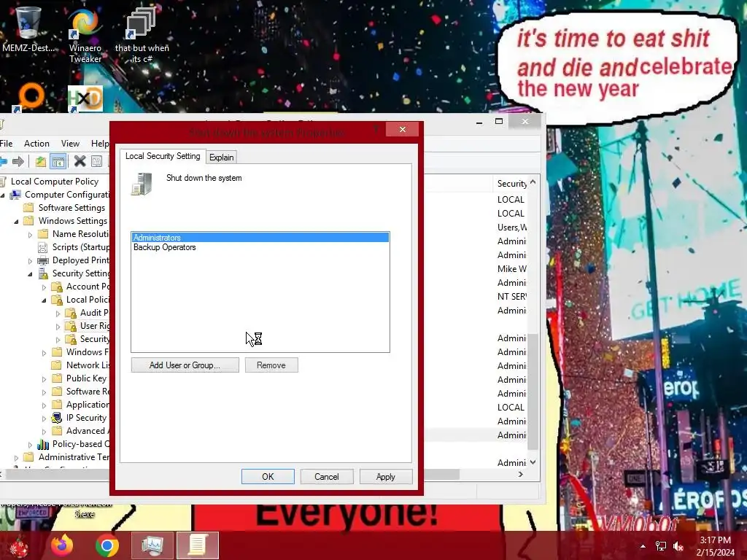
Task: Select Backup Operators in the user list
Action: pyautogui.click(x=260, y=247)
